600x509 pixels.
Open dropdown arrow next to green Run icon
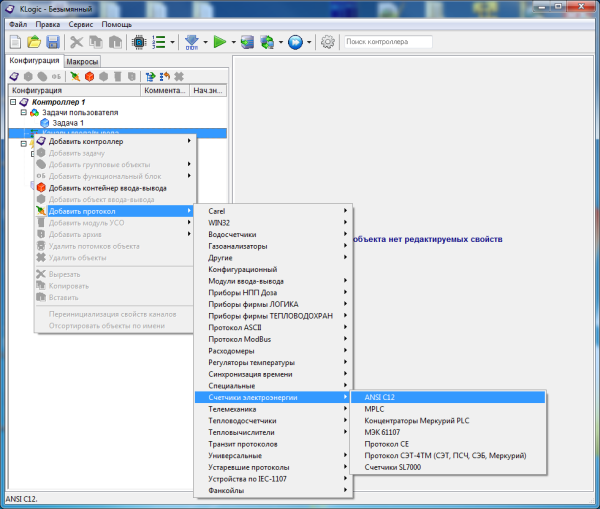click(x=232, y=43)
